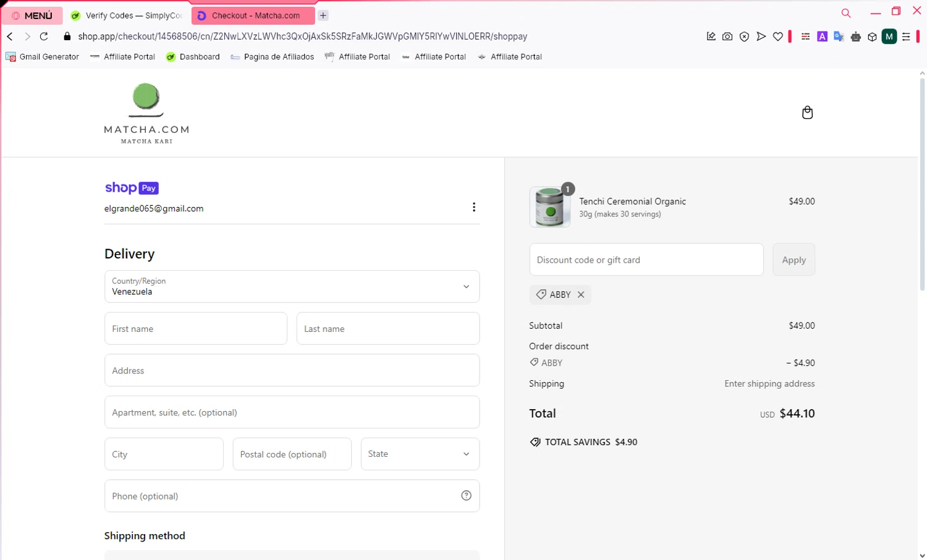This screenshot has width=927, height=560.
Task: Open the Dashboard bookmark
Action: [x=193, y=57]
